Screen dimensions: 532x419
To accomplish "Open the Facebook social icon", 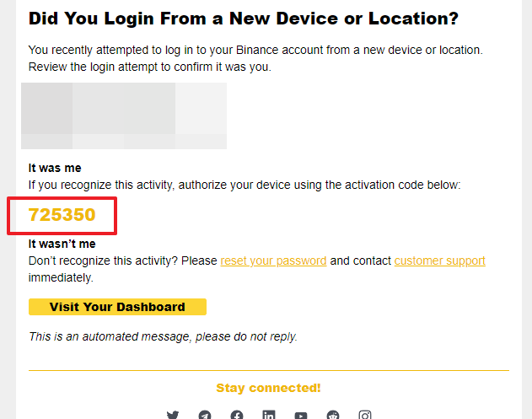I will (x=237, y=415).
